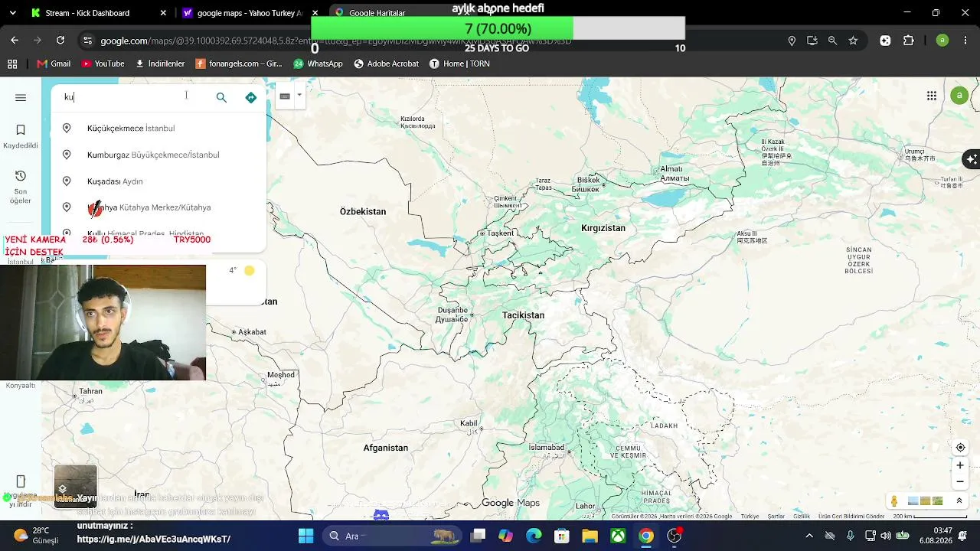Open the YouTube bookmark
This screenshot has width=980, height=551.
click(103, 64)
